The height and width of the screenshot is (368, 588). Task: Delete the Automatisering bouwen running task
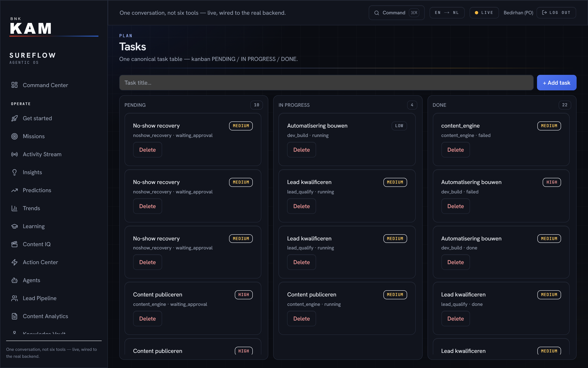tap(301, 150)
